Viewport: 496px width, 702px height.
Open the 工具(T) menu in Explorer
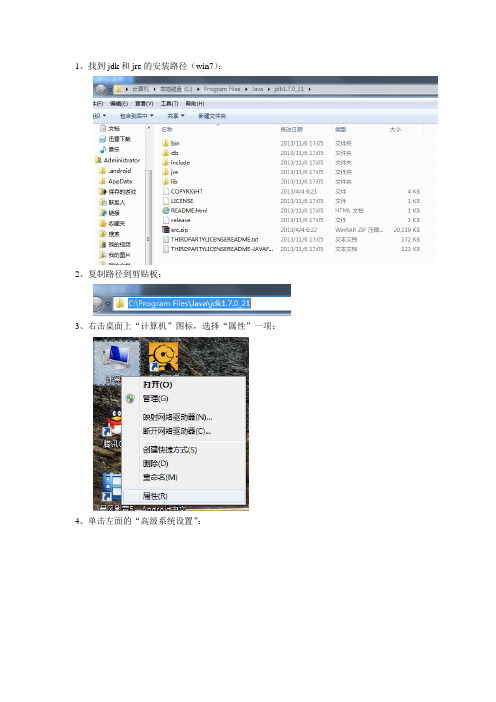169,103
